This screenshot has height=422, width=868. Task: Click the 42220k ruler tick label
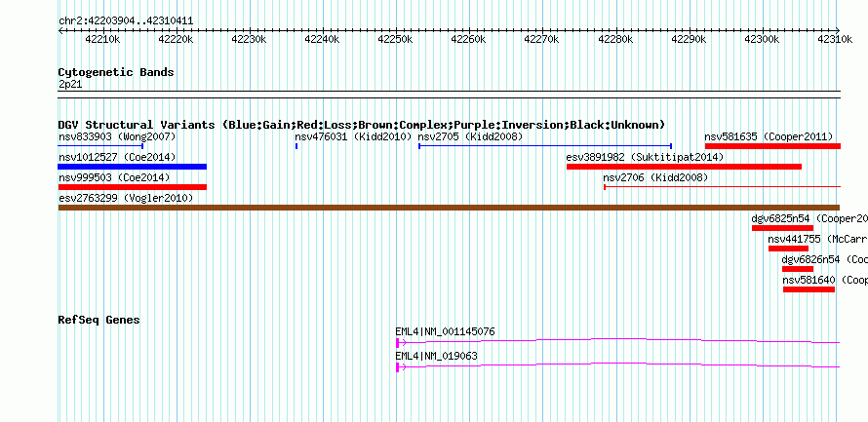point(176,39)
